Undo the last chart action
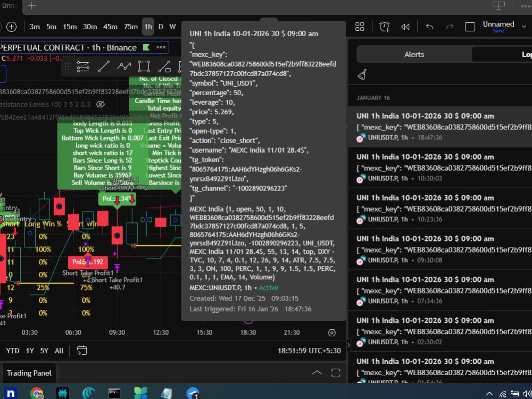This screenshot has height=399, width=532. [x=429, y=27]
